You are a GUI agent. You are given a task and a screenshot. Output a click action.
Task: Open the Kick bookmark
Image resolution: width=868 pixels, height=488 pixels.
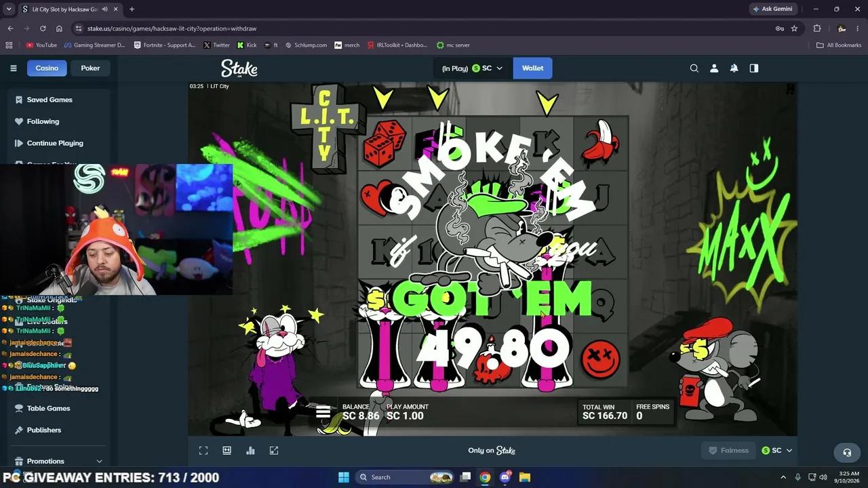point(247,45)
